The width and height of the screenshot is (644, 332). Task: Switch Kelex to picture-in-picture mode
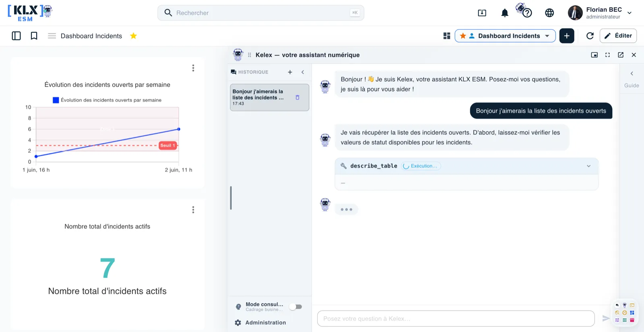click(594, 55)
